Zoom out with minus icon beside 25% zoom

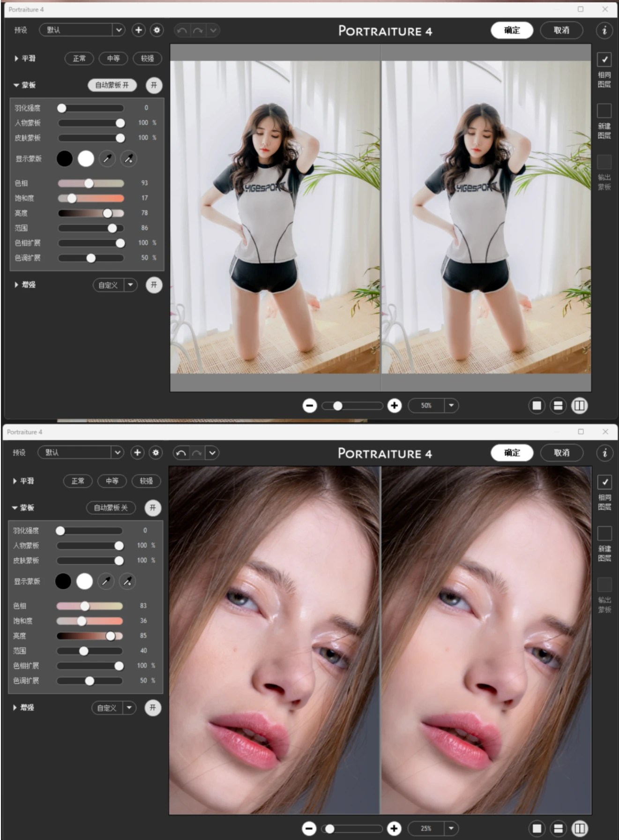[x=309, y=828]
